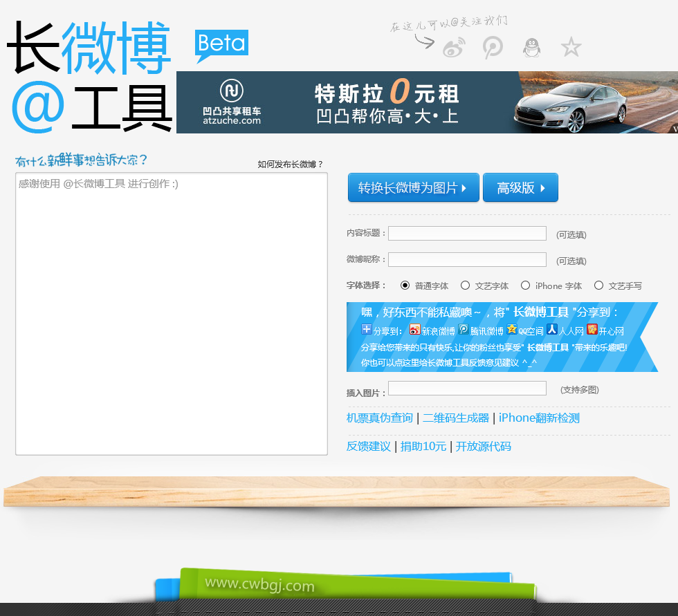678x616 pixels.
Task: Click the 插入图片 input field
Action: click(467, 388)
